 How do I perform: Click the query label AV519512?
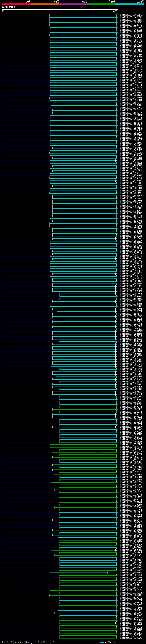coord(8,8)
